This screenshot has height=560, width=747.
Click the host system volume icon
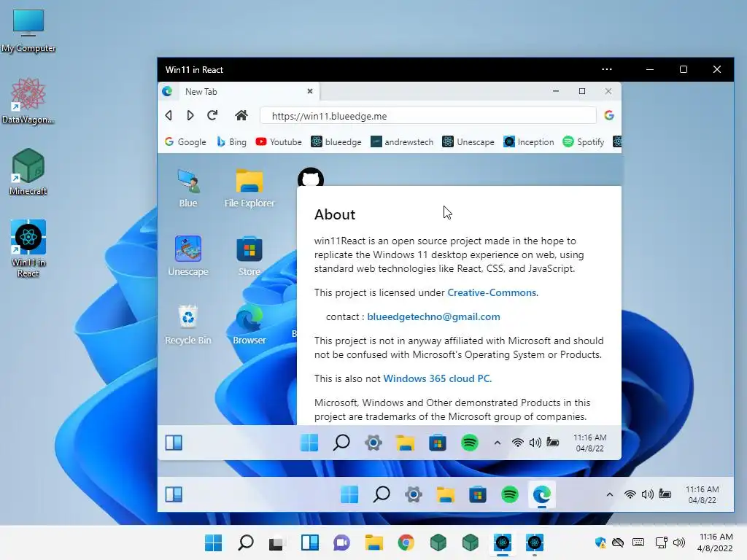point(679,542)
